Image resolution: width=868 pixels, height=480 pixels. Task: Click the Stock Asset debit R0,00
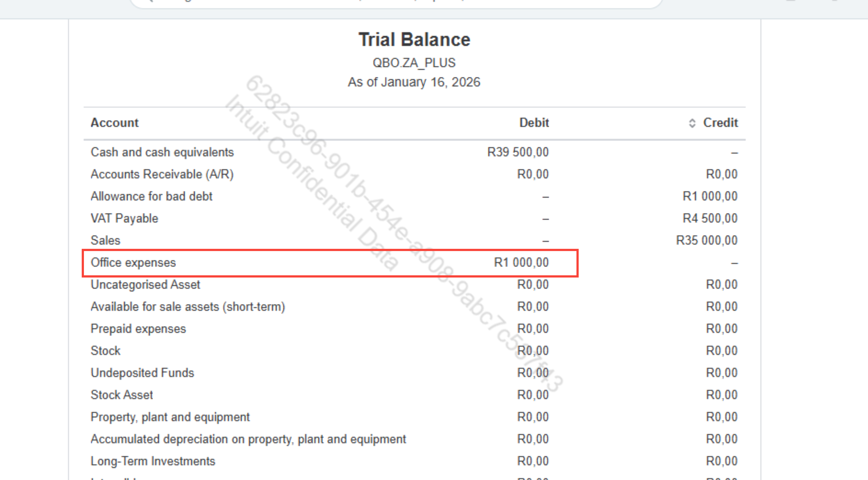(533, 395)
